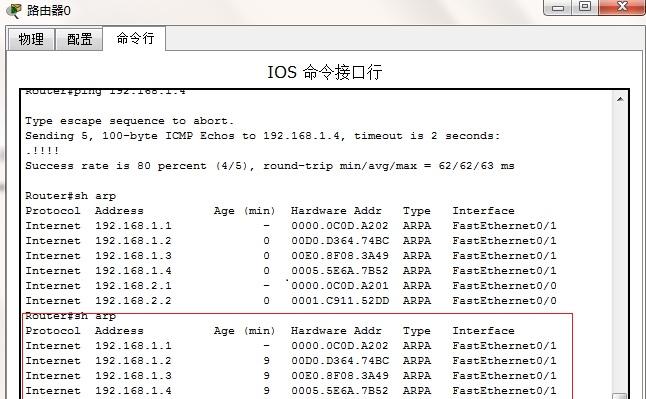Click the 'IOS 命令接口行' heading
This screenshot has width=646, height=399.
click(x=325, y=72)
